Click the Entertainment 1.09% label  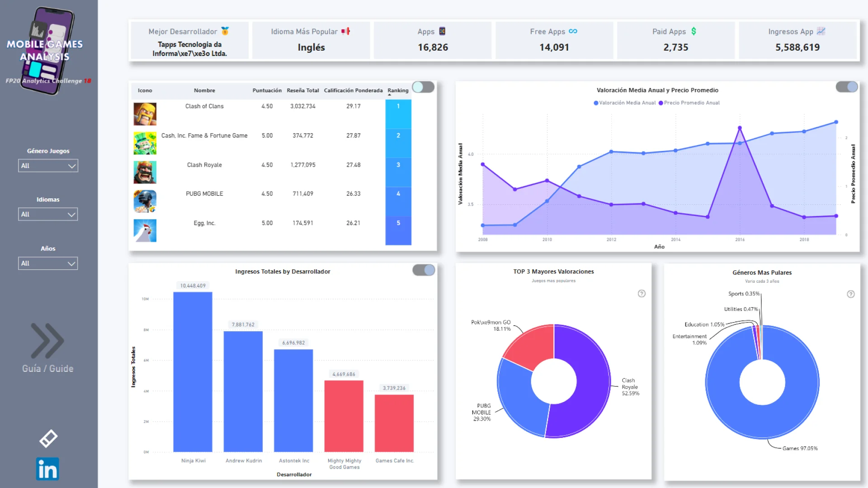[x=689, y=339]
